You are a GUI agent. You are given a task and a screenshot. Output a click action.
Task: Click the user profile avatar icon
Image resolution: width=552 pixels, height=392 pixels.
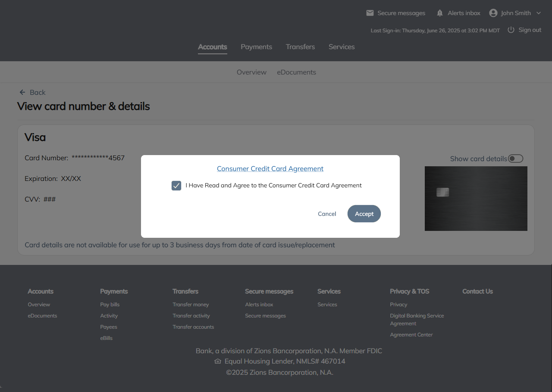point(493,13)
